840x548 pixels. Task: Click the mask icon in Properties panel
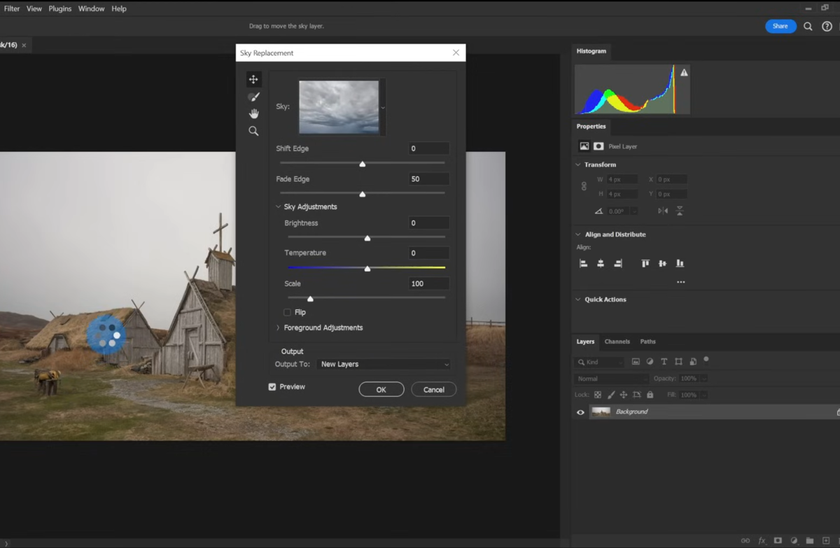click(598, 146)
